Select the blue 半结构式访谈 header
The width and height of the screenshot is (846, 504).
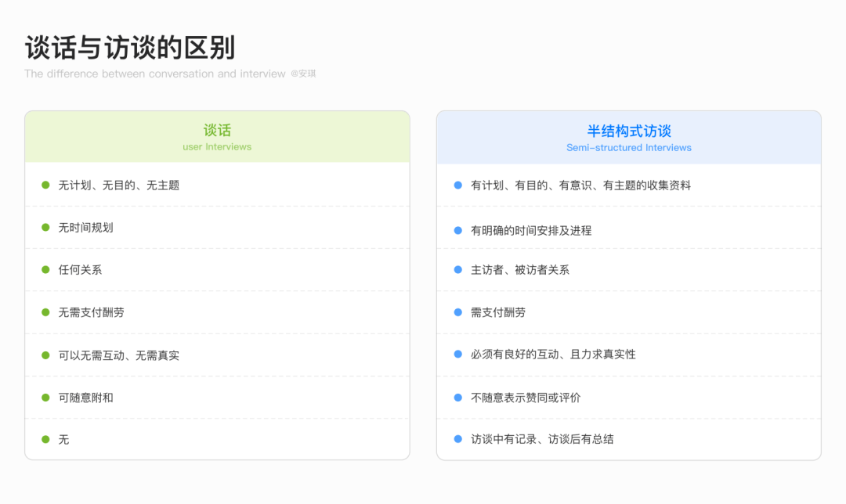point(628,138)
